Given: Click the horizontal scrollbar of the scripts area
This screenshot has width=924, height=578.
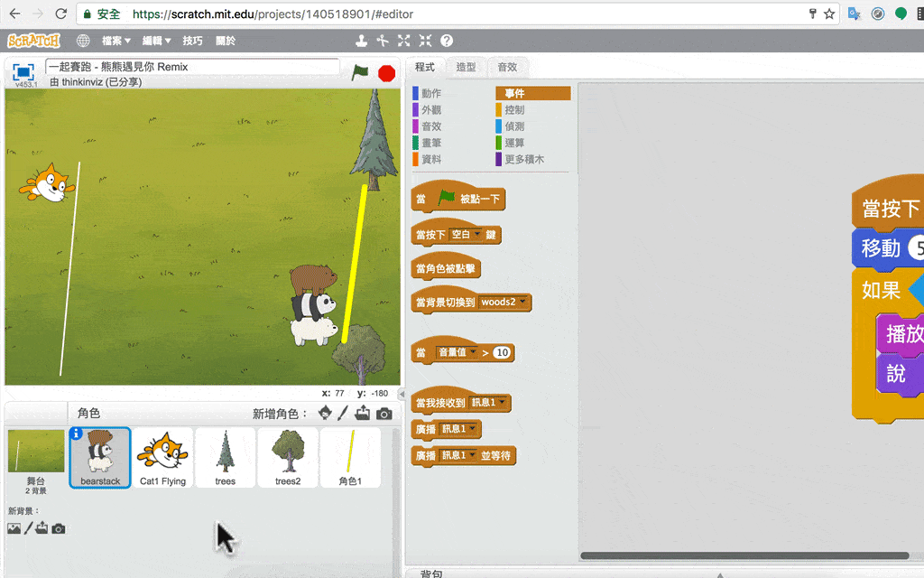Looking at the screenshot, I should point(744,555).
